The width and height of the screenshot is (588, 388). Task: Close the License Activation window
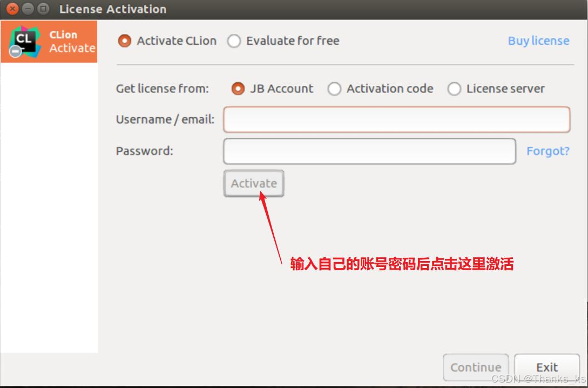coord(12,9)
